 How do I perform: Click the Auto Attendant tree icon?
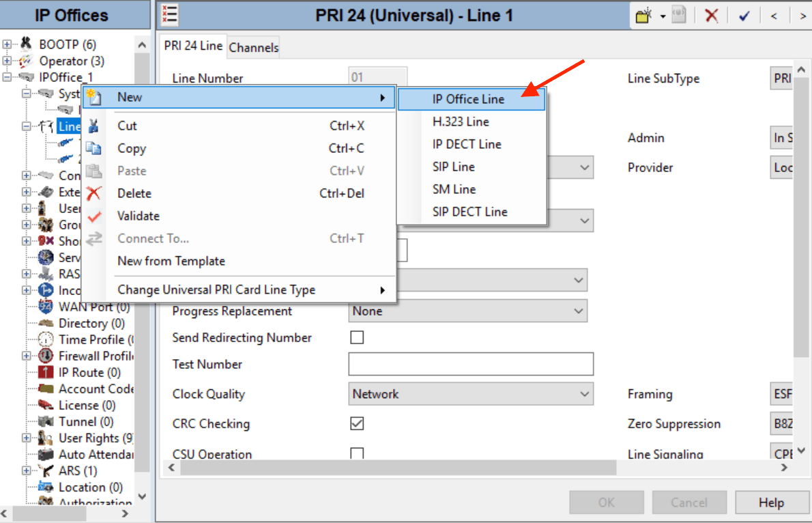pyautogui.click(x=46, y=455)
